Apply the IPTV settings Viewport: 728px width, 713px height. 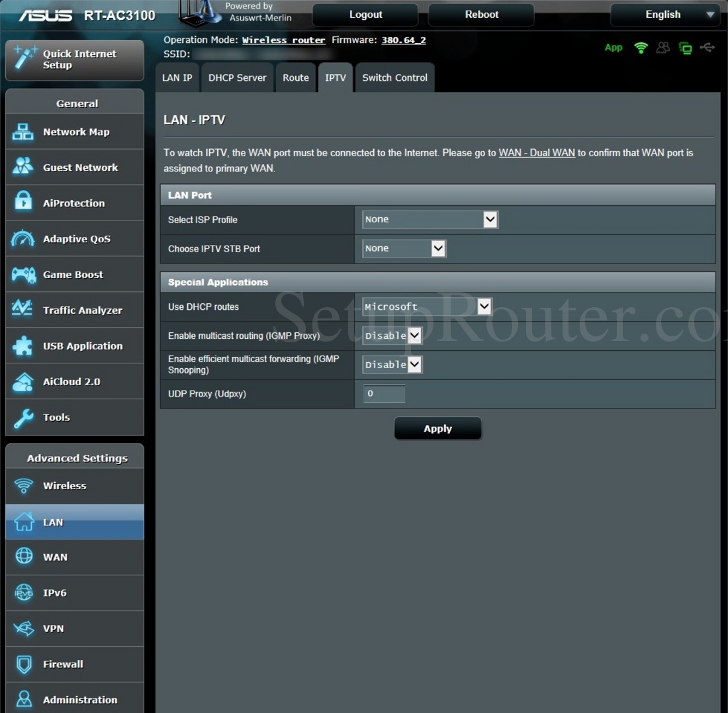point(437,428)
